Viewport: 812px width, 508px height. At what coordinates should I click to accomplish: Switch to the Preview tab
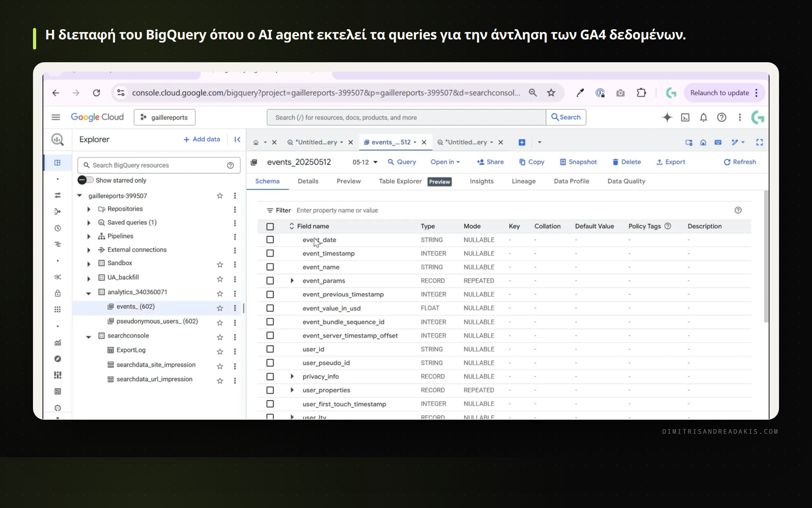pyautogui.click(x=349, y=181)
